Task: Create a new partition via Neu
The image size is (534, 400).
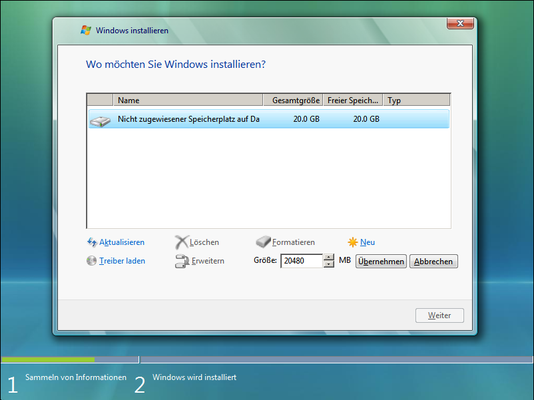Action: point(367,242)
